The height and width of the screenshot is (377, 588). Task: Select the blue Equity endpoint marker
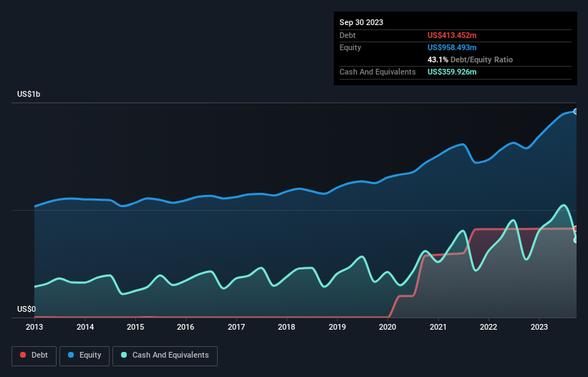[576, 111]
